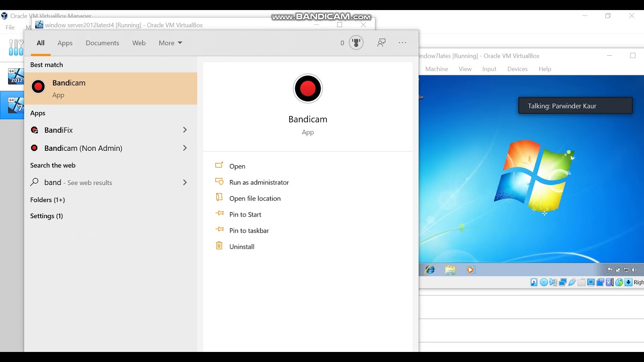This screenshot has height=362, width=644.
Task: Click Tools icon in VirtualBox Manager
Action: coord(16,47)
